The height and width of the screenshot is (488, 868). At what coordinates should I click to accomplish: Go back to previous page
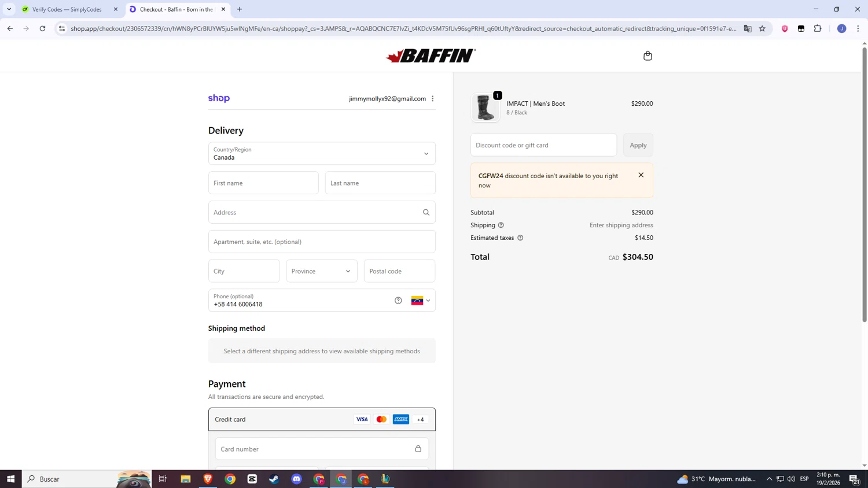click(x=10, y=28)
